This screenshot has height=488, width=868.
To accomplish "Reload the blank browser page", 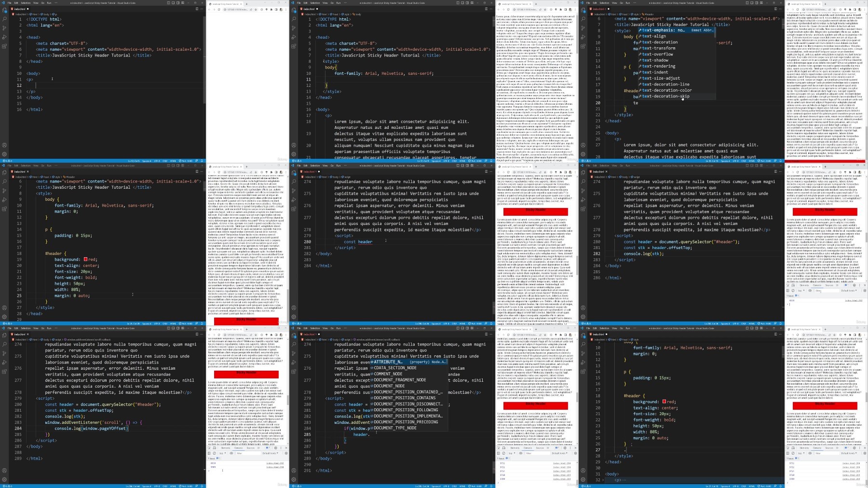I will pos(219,10).
